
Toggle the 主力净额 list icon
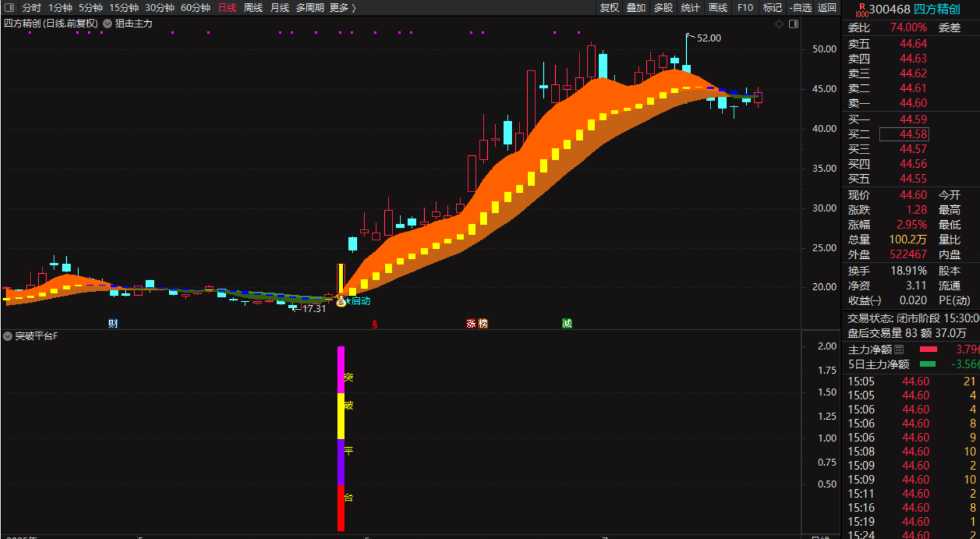[899, 349]
